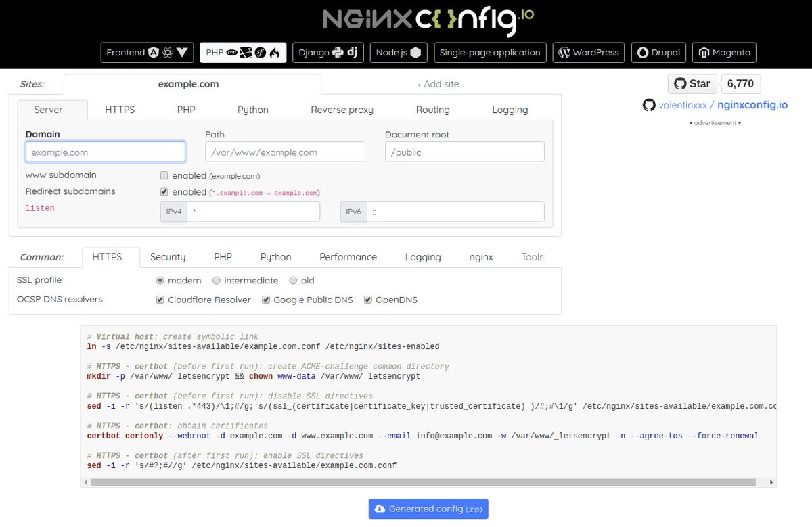Open the Common Tools tab
Image resolution: width=812 pixels, height=527 pixels.
pos(533,257)
